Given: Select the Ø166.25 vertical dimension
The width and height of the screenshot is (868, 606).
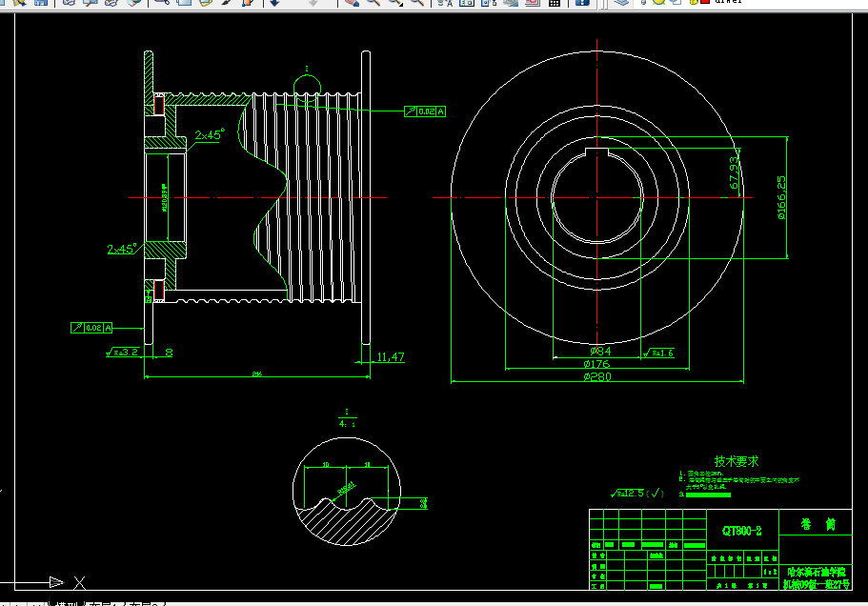Looking at the screenshot, I should click(x=781, y=197).
